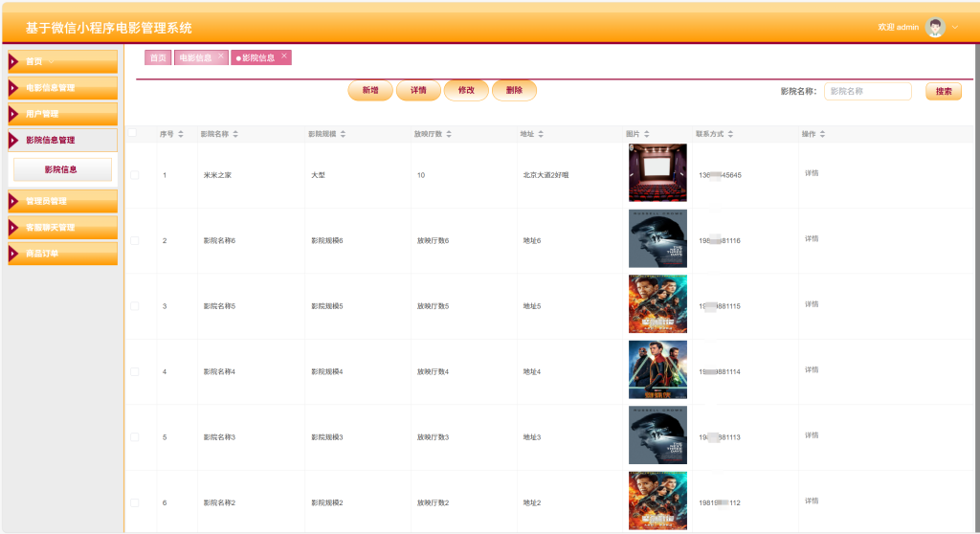
Task: Open dropdown arrow next to admin avatar
Action: tap(955, 28)
